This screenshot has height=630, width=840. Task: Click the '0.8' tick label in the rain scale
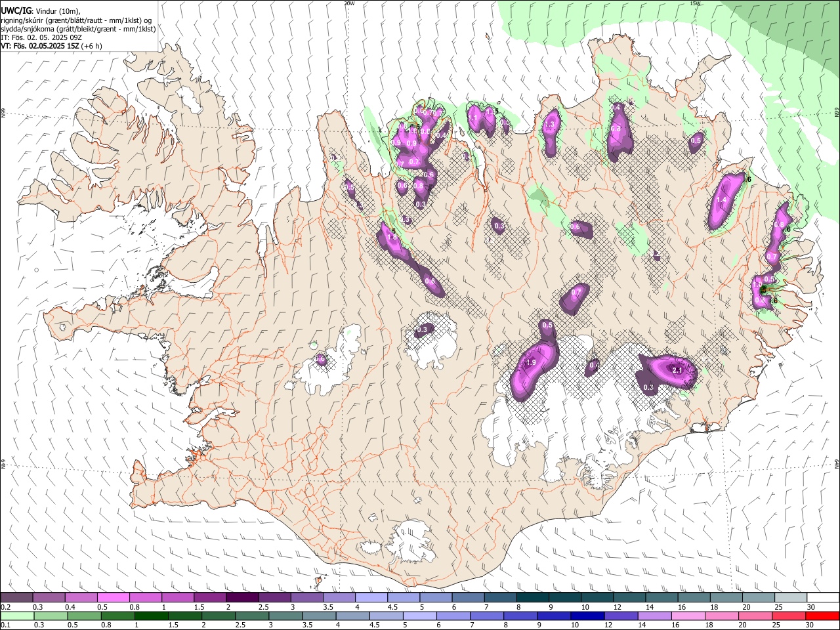click(106, 625)
